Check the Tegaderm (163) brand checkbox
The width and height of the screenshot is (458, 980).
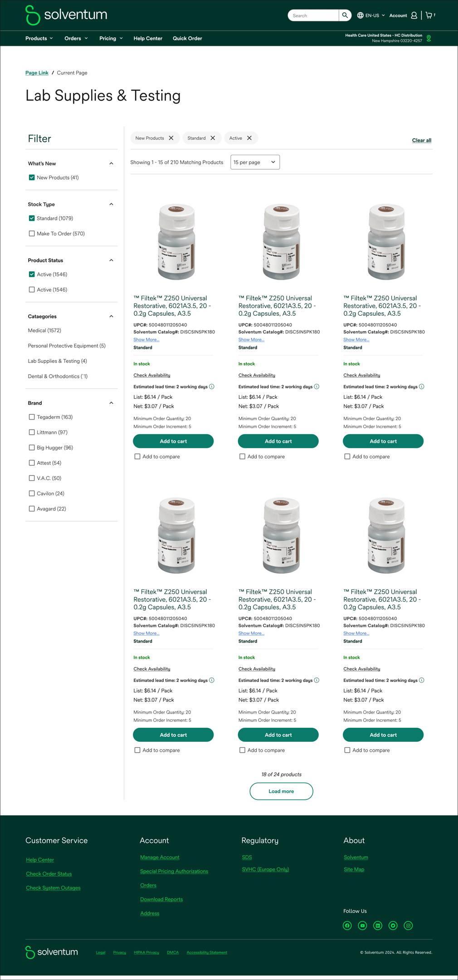(x=32, y=417)
